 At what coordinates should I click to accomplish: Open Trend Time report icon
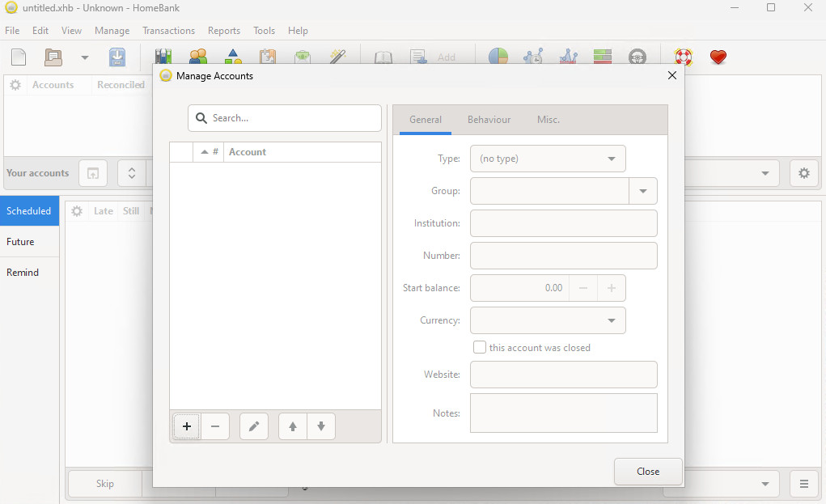pyautogui.click(x=533, y=57)
